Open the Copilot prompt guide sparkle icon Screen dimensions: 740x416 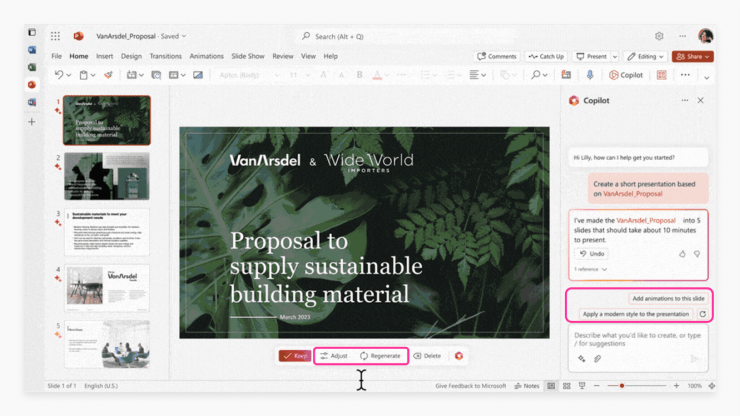pyautogui.click(x=581, y=359)
